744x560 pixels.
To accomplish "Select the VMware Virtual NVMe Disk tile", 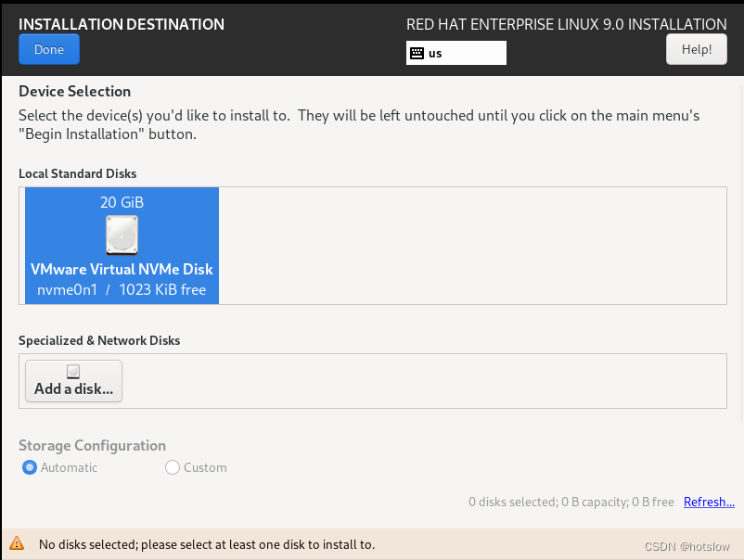I will pyautogui.click(x=122, y=246).
